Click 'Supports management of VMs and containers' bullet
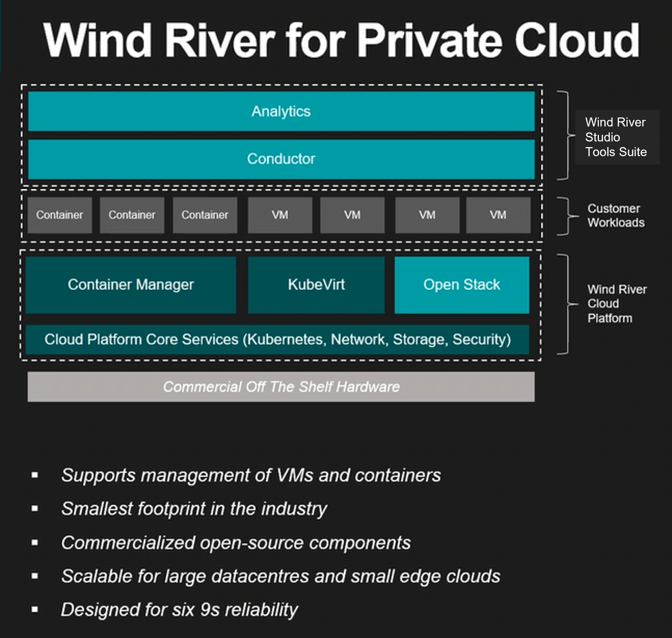 coord(251,475)
